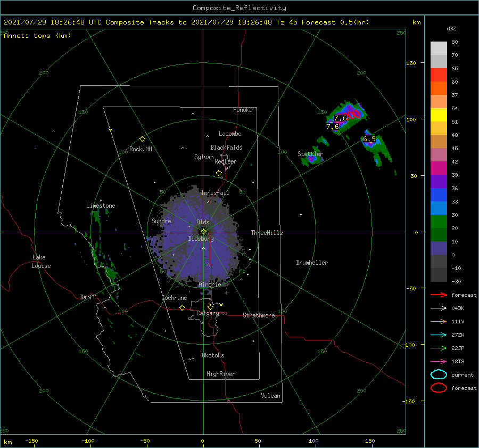Select the cyan 27ZW arrow legend icon

[439, 335]
